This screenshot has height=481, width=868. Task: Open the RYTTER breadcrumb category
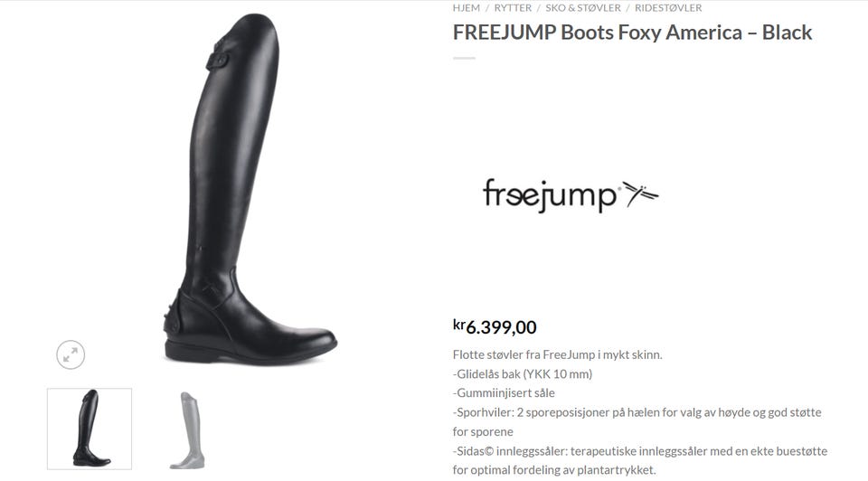click(x=513, y=8)
